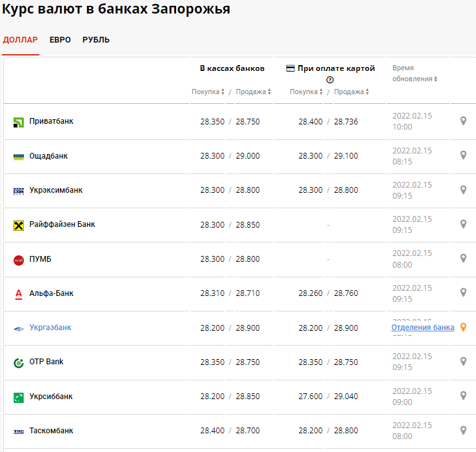Screen dimensions: 476x452
Task: Switch to the РУБЛЬ tab
Action: (96, 40)
